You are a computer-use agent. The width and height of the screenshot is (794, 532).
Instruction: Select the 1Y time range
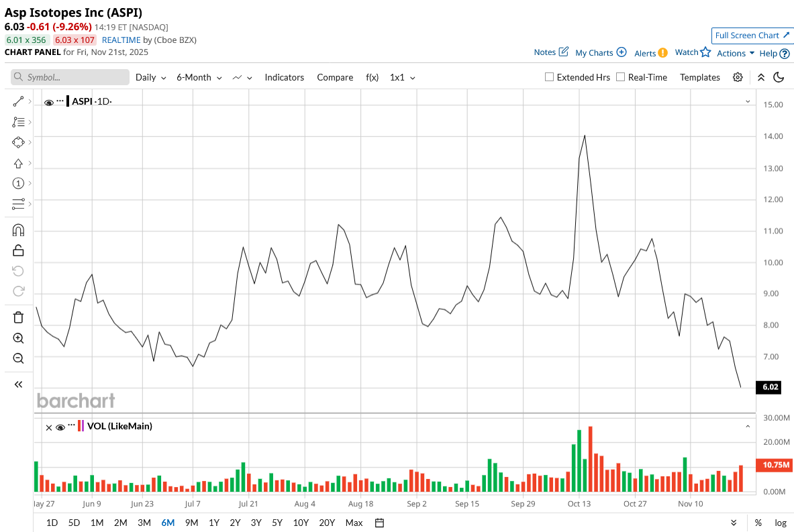pyautogui.click(x=213, y=523)
